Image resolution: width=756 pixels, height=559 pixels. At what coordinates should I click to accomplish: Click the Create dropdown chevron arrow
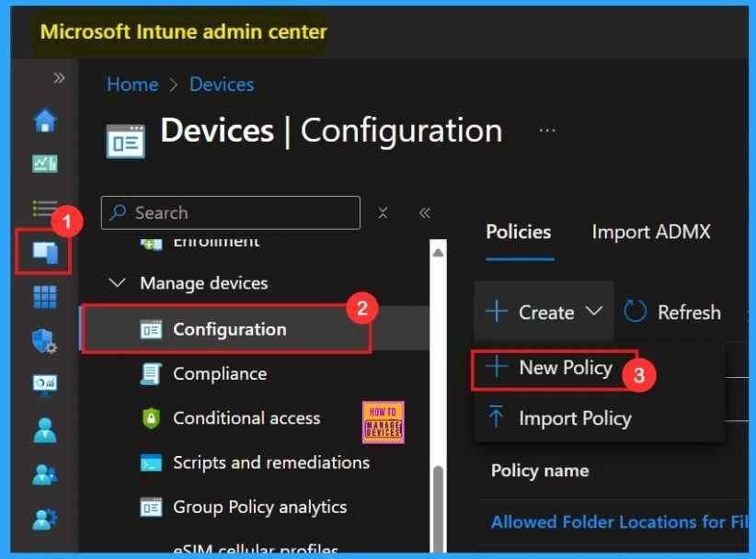click(594, 312)
